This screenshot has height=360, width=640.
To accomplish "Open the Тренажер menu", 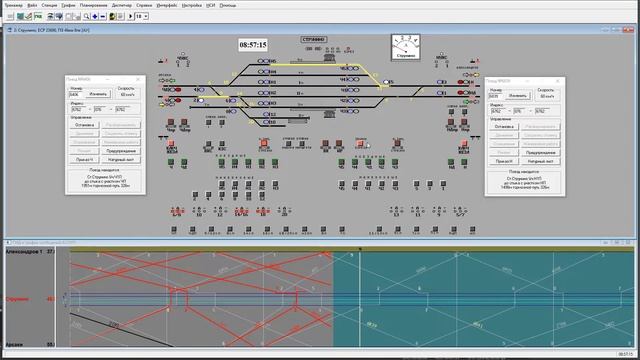I will 13,5.
